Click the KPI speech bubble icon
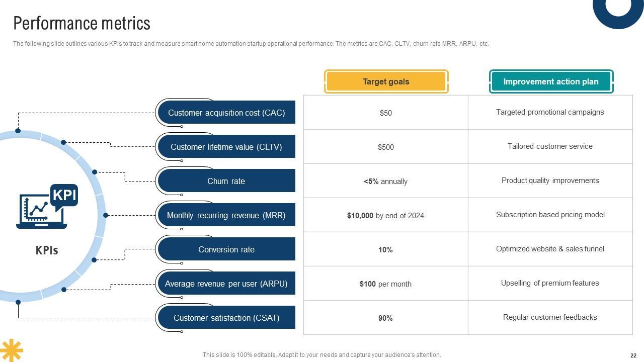The width and height of the screenshot is (644, 362). pos(64,196)
